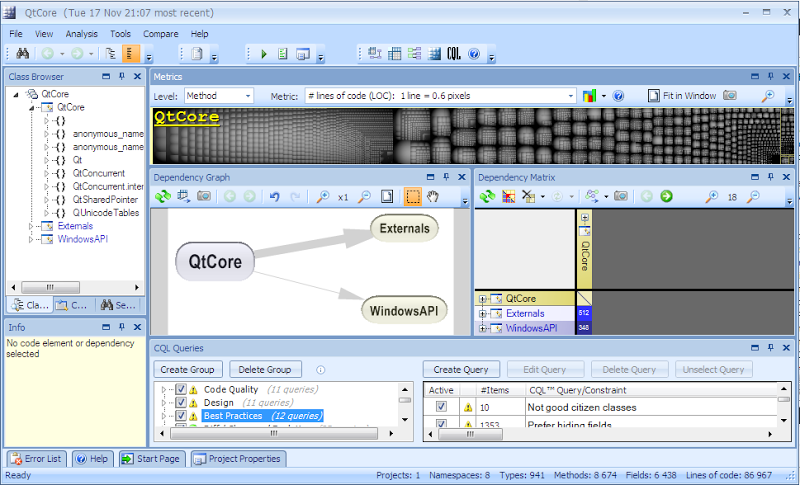Toggle the Best Practices group checkbox

coord(181,416)
